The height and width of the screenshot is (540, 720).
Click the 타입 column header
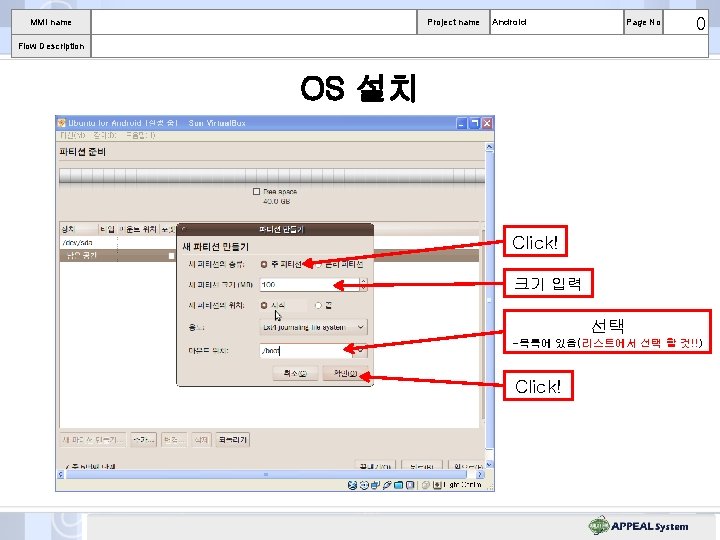click(107, 229)
